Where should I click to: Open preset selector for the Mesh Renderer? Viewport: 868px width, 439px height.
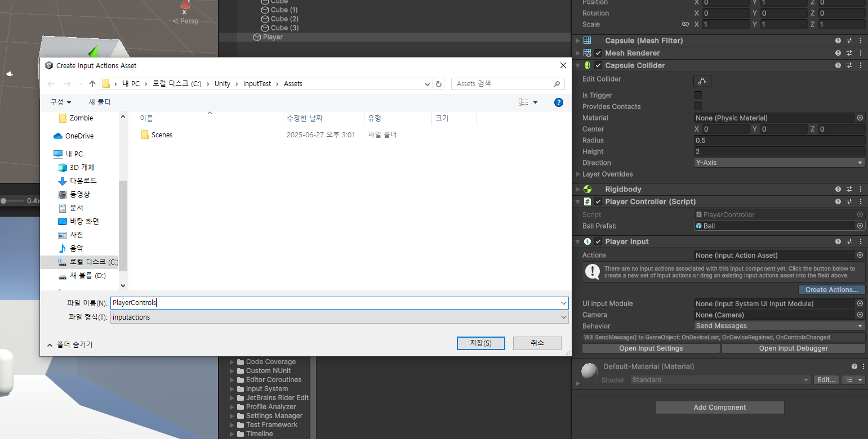tap(849, 53)
